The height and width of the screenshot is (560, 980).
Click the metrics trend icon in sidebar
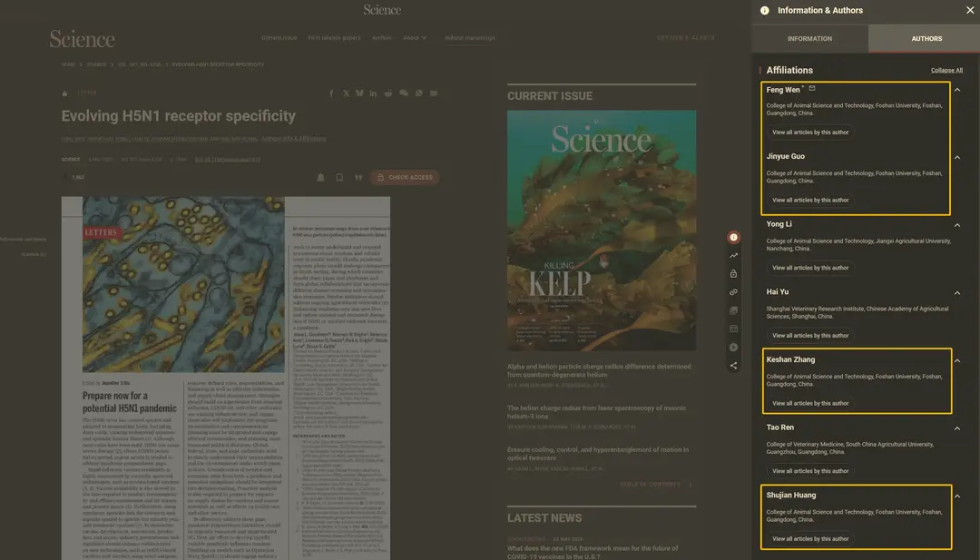pyautogui.click(x=733, y=256)
